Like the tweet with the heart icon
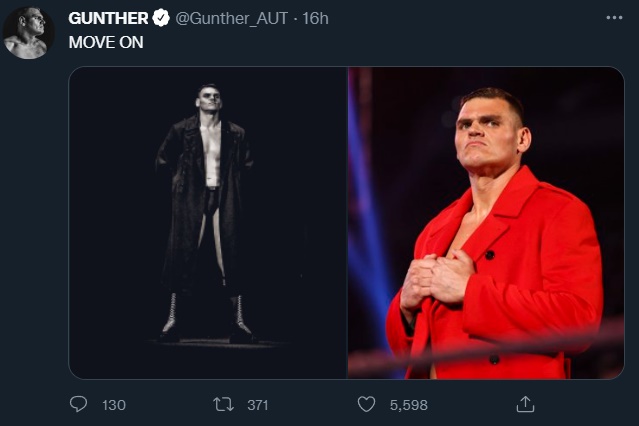Image resolution: width=639 pixels, height=426 pixels. pyautogui.click(x=366, y=404)
